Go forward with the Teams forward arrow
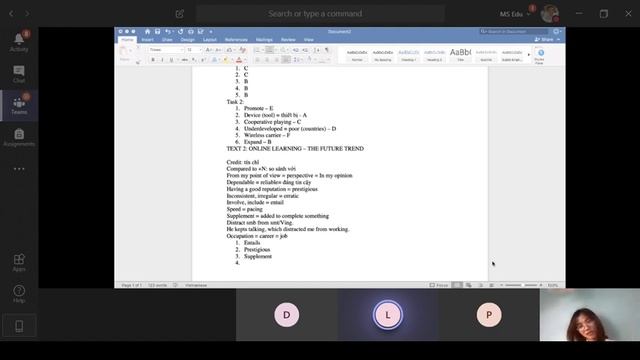640x360 pixels. tap(27, 14)
